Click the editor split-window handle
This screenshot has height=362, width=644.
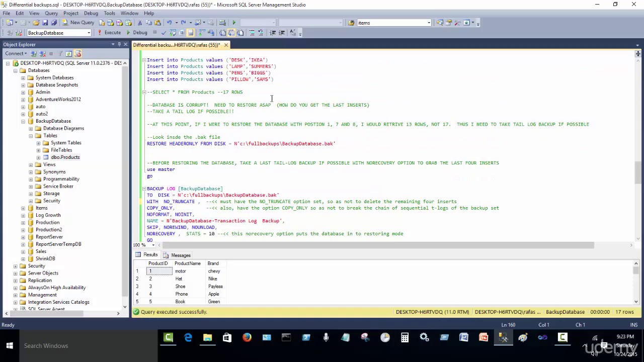click(x=637, y=53)
